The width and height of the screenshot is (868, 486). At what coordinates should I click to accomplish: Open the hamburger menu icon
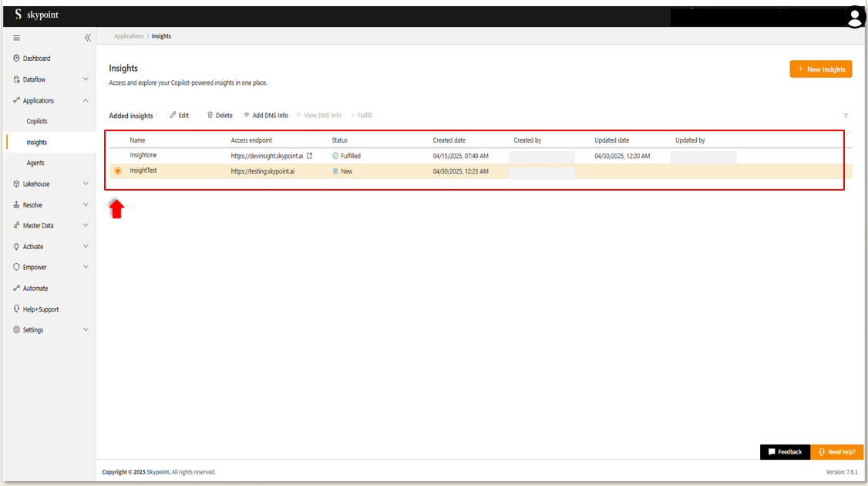coord(17,39)
